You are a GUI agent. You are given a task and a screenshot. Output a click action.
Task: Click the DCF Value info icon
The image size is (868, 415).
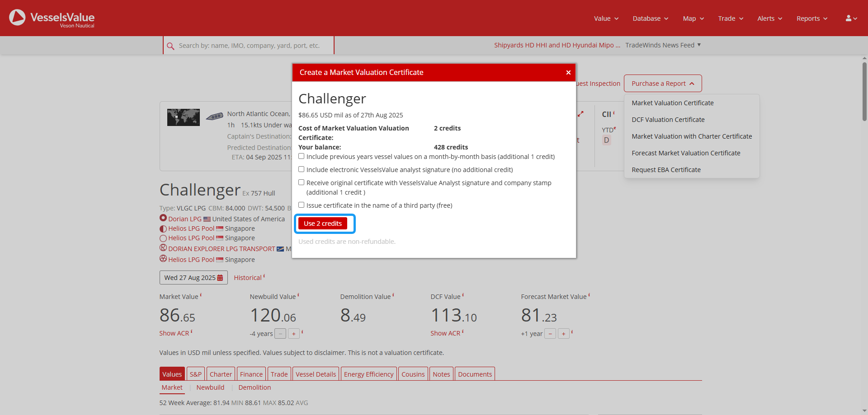(463, 295)
